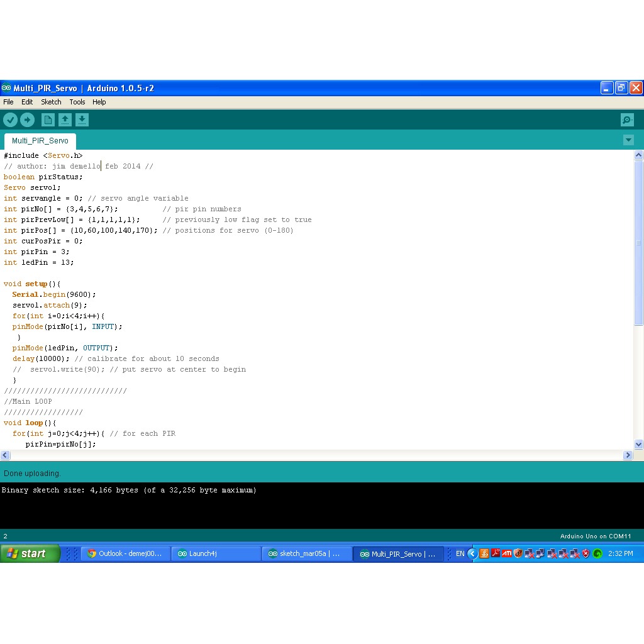
Task: Click 'pinMode(pirNo[i], INPUT);' line
Action: click(67, 326)
